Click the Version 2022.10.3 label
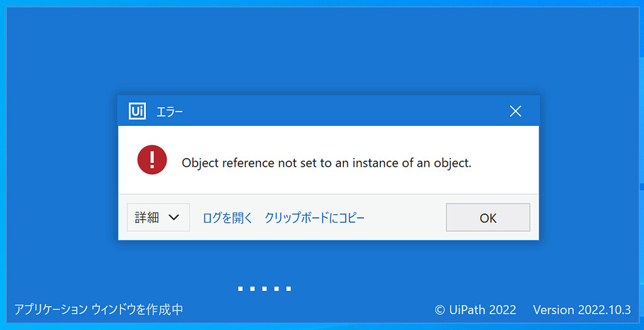Image resolution: width=644 pixels, height=330 pixels. click(x=581, y=310)
